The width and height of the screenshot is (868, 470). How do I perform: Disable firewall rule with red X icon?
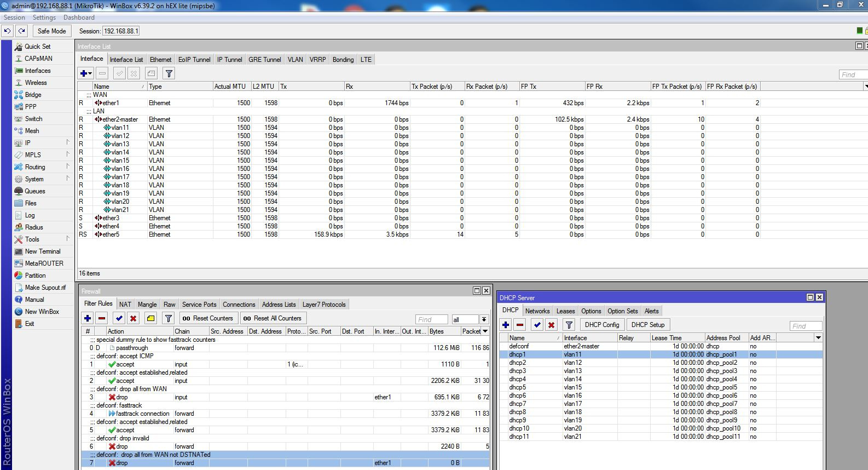point(133,318)
